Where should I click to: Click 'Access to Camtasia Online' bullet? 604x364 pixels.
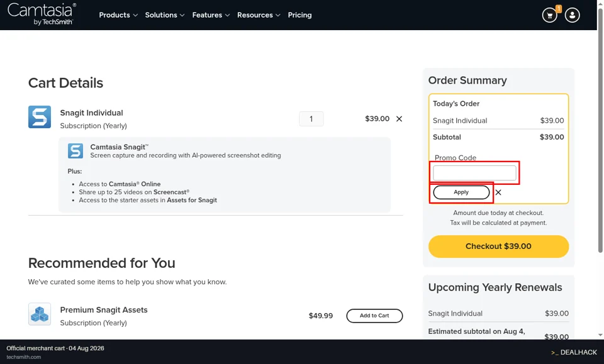120,184
